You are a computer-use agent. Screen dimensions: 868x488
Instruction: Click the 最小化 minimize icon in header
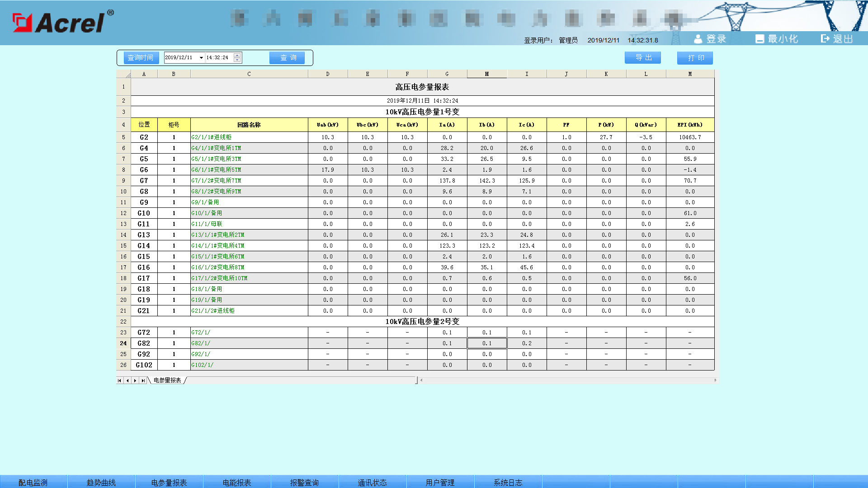pos(759,39)
